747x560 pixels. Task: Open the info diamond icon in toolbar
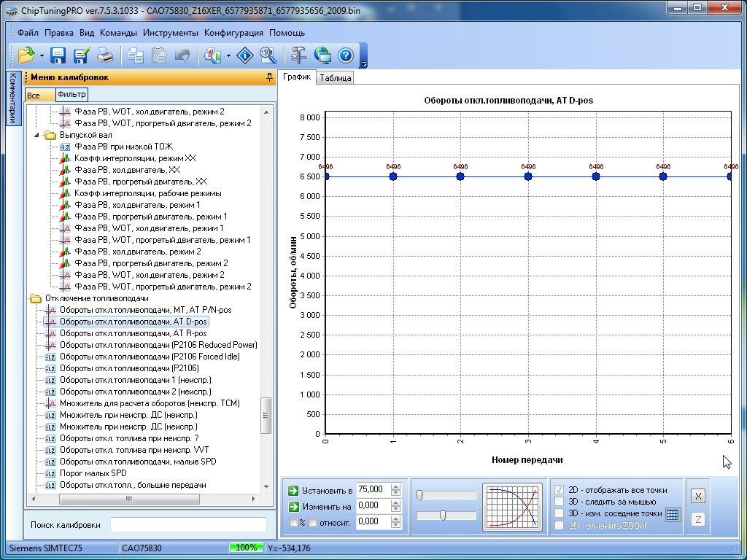point(246,55)
